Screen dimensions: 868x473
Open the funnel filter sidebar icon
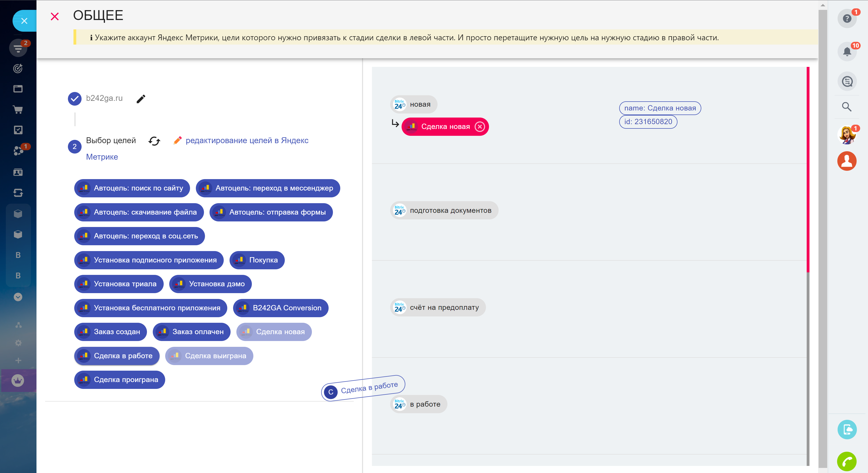coord(18,48)
